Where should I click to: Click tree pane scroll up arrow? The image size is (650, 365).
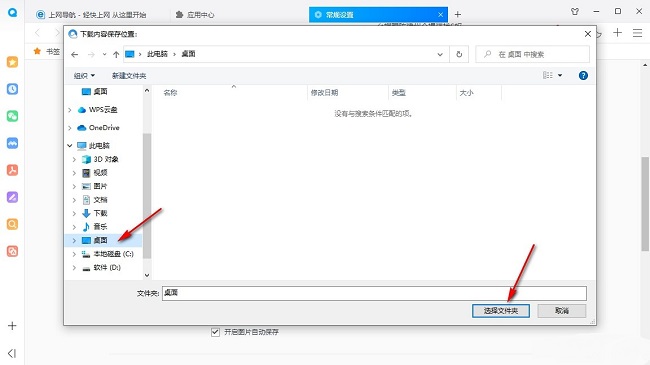click(147, 90)
